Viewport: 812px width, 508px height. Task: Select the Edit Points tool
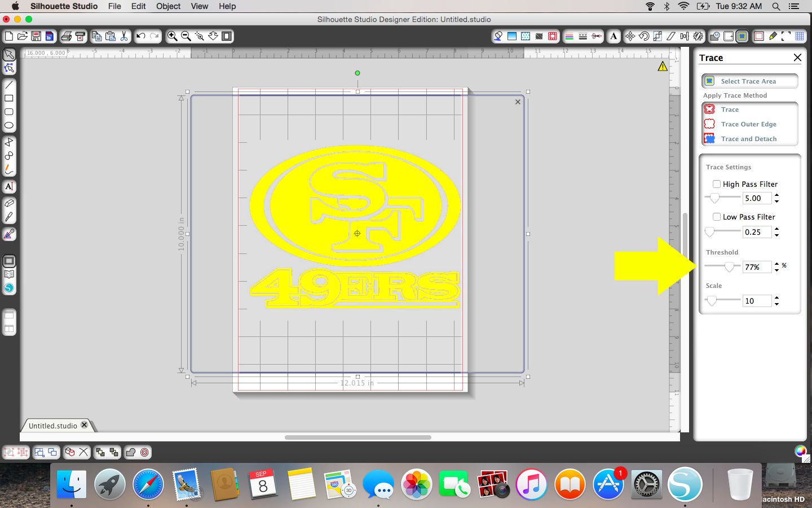[9, 68]
